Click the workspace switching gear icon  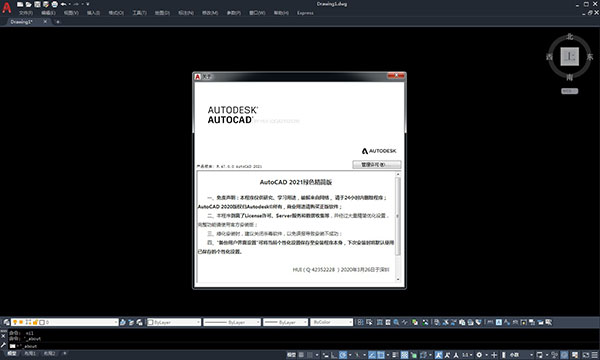[x=479, y=355]
